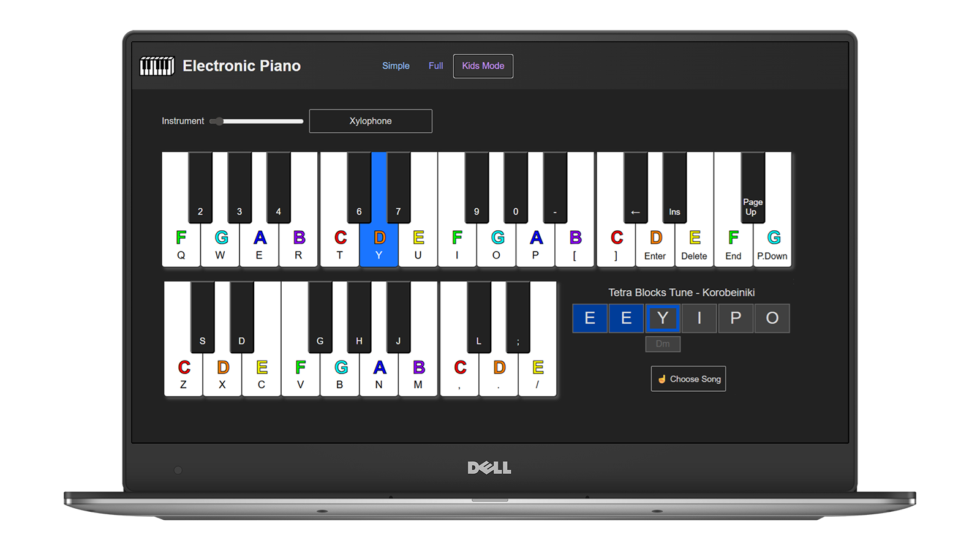Screen dimensions: 980x551
Task: Click the piano keyboard logo icon
Action: pyautogui.click(x=157, y=66)
